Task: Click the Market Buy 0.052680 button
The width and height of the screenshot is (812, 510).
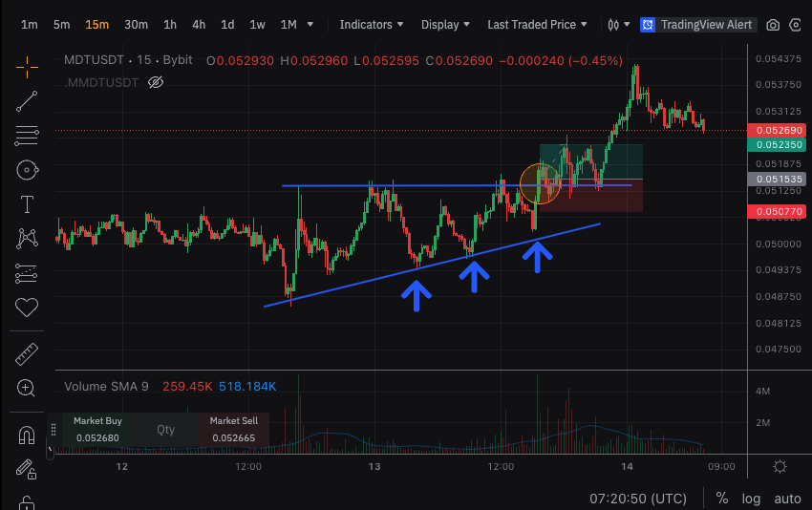Action: pyautogui.click(x=97, y=429)
